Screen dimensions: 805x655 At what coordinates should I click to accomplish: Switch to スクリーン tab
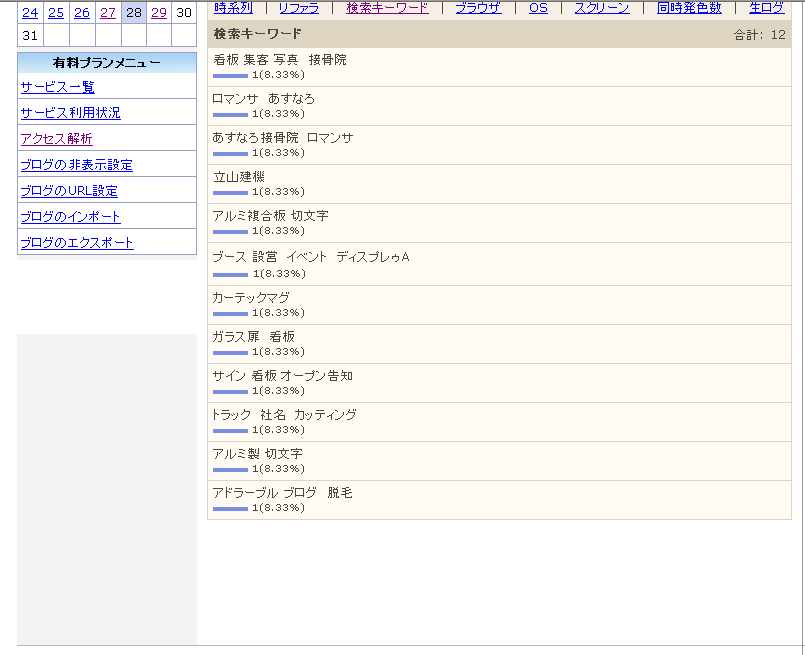(602, 8)
